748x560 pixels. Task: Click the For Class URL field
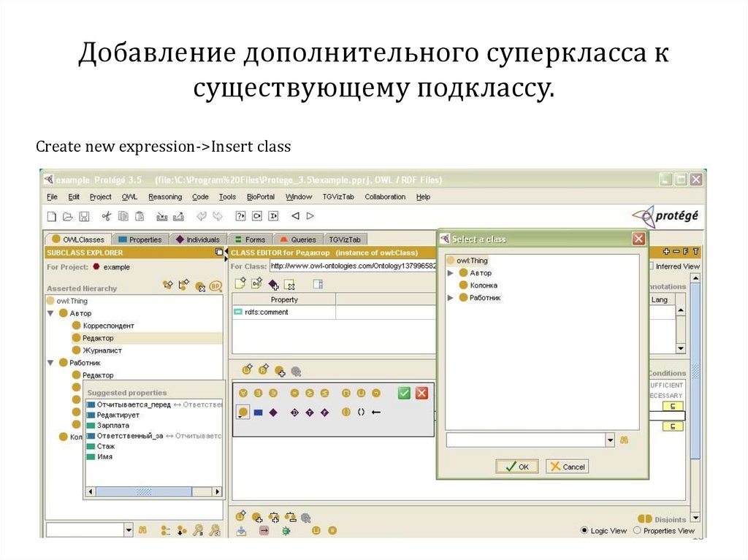coord(353,266)
